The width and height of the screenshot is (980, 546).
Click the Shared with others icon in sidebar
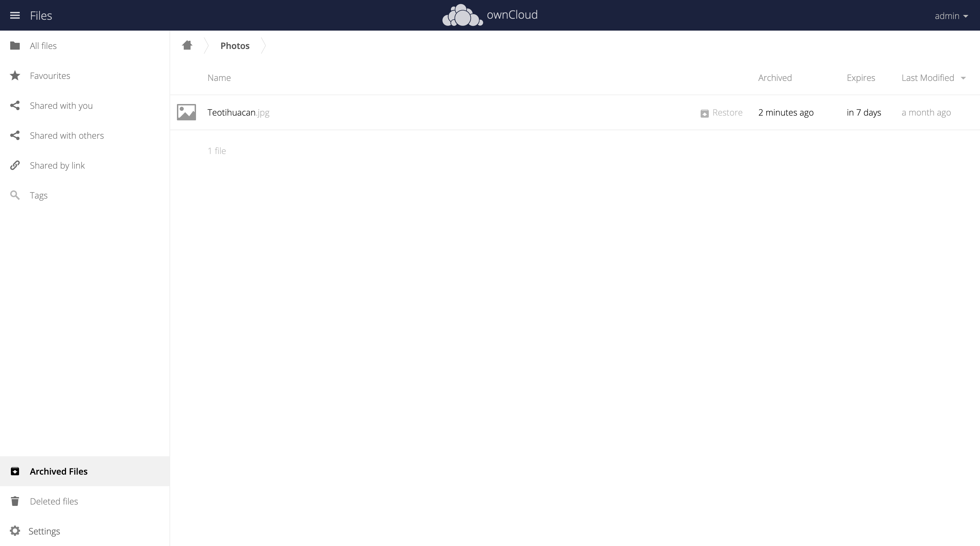15,135
